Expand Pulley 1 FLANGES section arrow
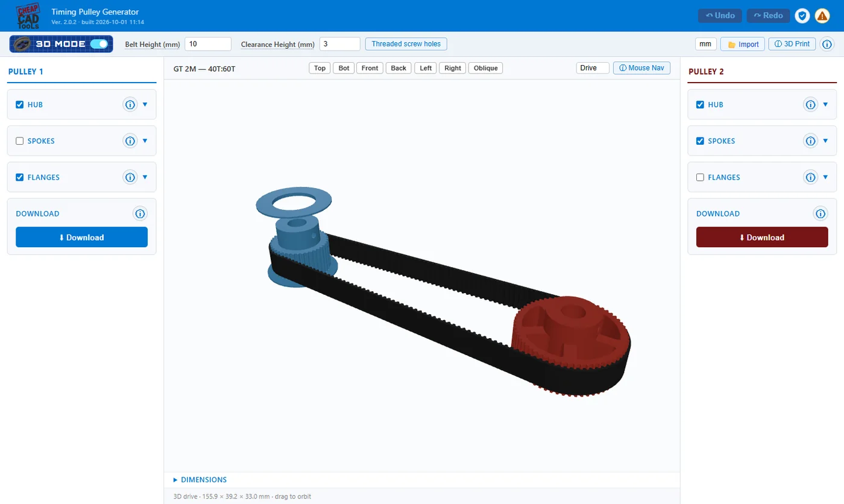This screenshot has width=844, height=504. coord(145,177)
